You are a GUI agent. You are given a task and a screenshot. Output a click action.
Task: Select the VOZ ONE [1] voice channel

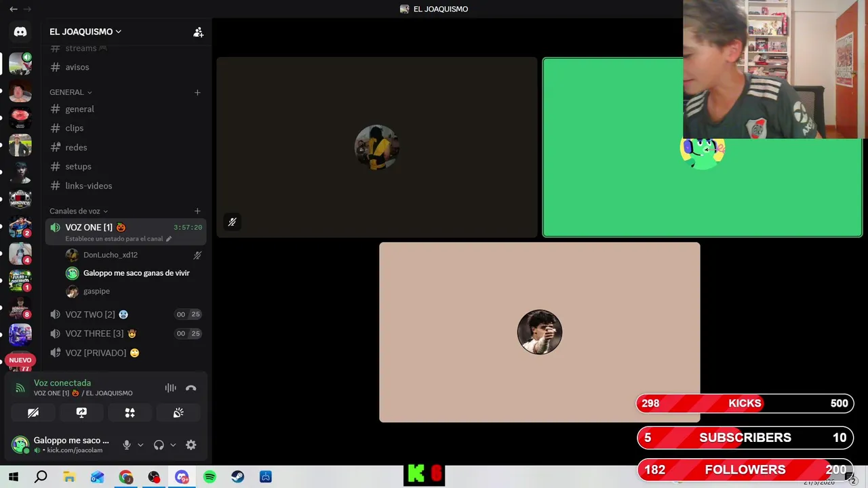point(125,232)
